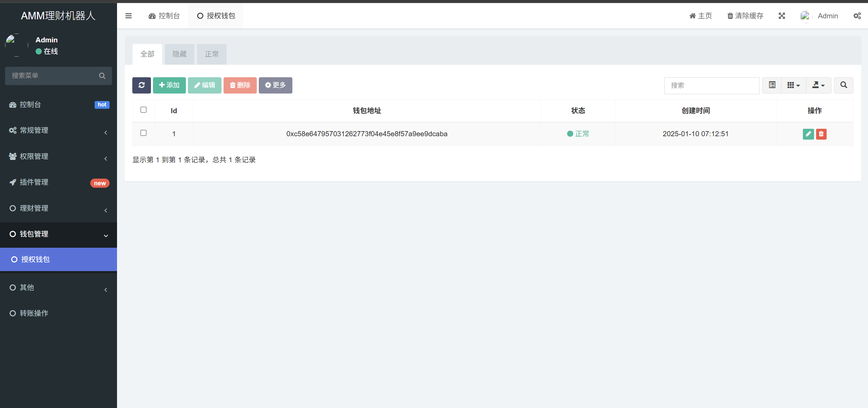This screenshot has width=868, height=408.
Task: Click the settings gears icon at top right
Action: click(x=857, y=16)
